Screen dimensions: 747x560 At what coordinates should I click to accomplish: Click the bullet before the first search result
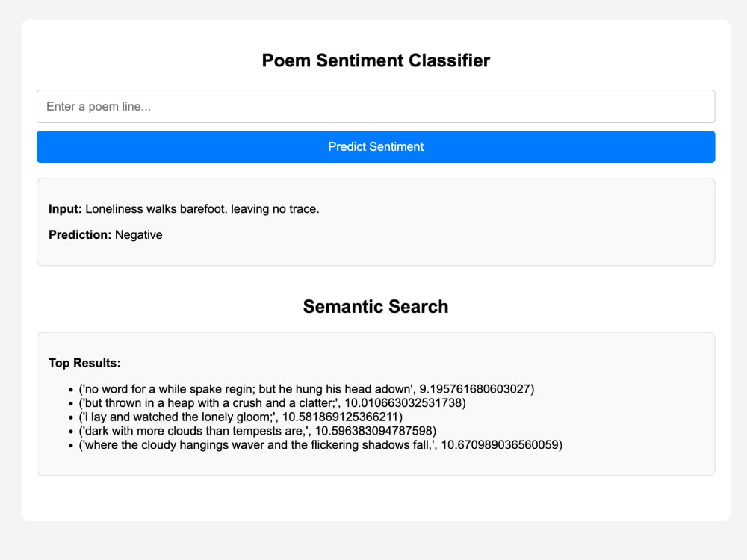pos(71,390)
